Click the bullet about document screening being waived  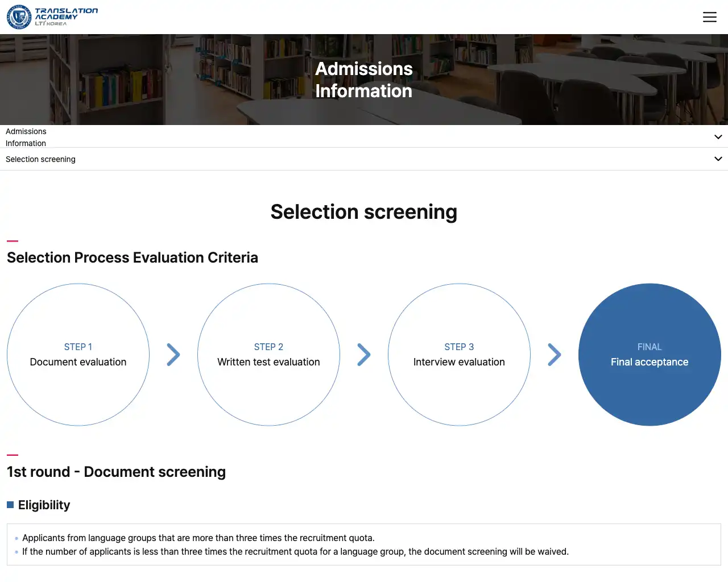tap(295, 551)
